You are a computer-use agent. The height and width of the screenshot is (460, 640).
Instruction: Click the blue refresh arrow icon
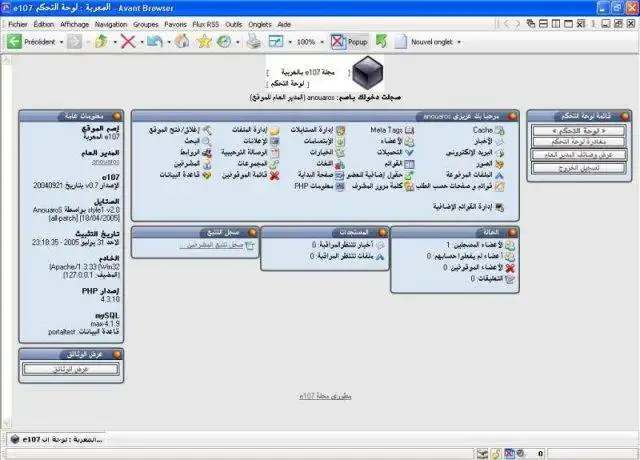[155, 41]
